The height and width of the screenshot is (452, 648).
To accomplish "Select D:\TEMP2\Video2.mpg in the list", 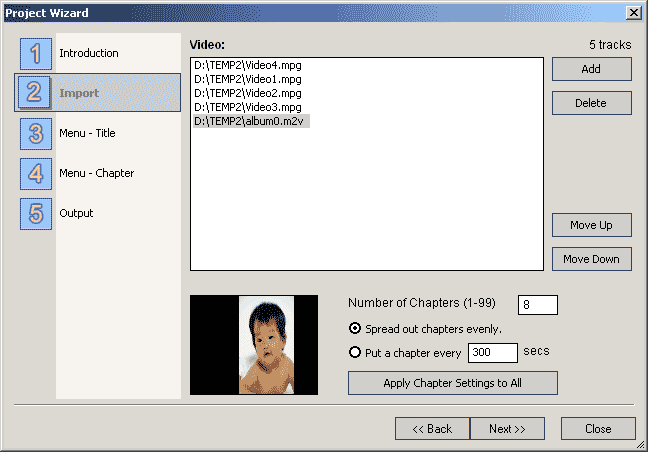I will click(x=248, y=93).
